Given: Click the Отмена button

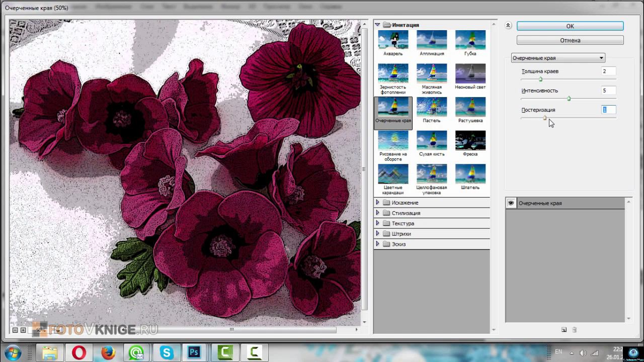Looking at the screenshot, I should 570,40.
